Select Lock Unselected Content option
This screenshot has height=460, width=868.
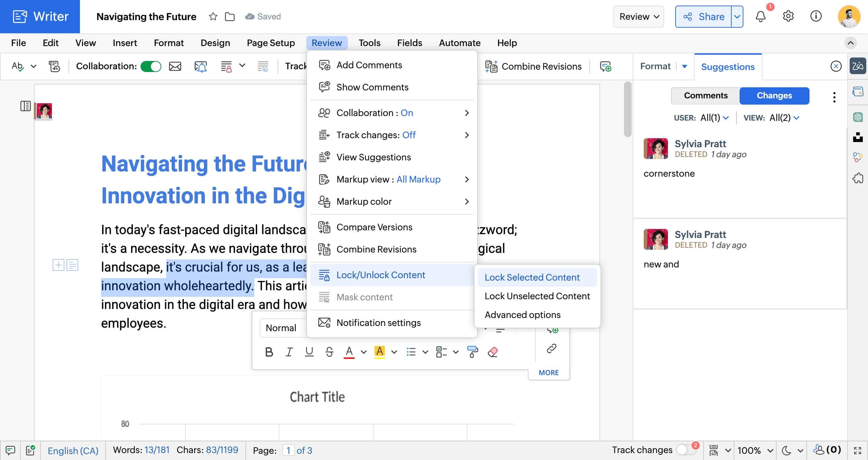[x=537, y=296]
